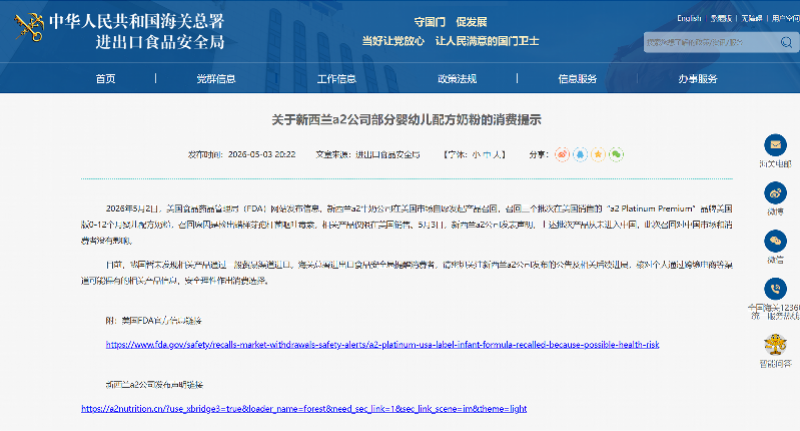The height and width of the screenshot is (431, 800).
Task: Click the article title about a2 infant formula
Action: click(x=406, y=120)
